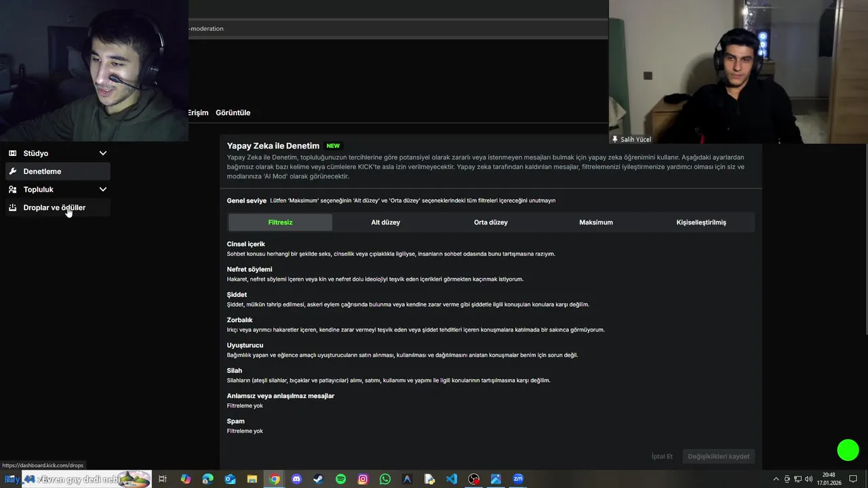Open Steam from the taskbar
Screen dimensions: 868x488
point(318,479)
